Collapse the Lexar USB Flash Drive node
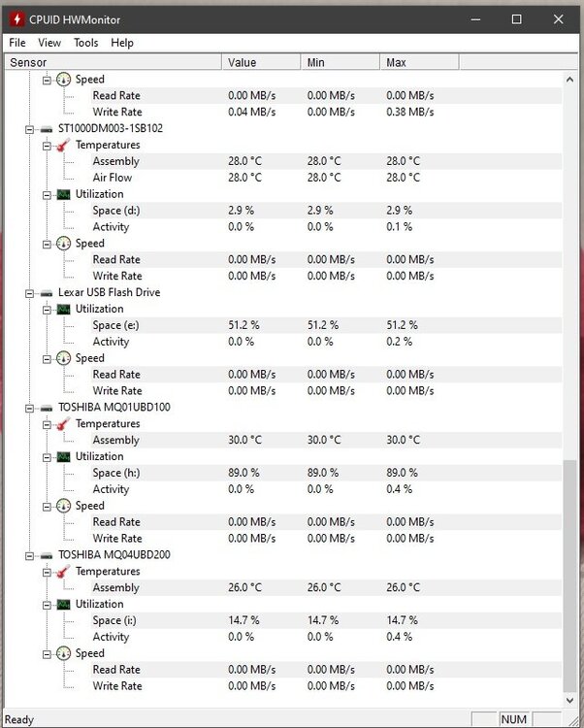The width and height of the screenshot is (584, 728). (32, 292)
